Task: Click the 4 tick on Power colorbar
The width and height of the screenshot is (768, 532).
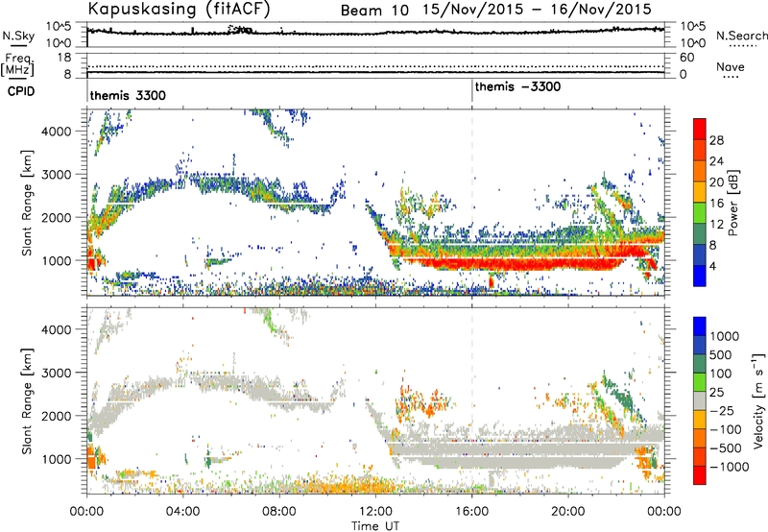Action: (x=712, y=267)
